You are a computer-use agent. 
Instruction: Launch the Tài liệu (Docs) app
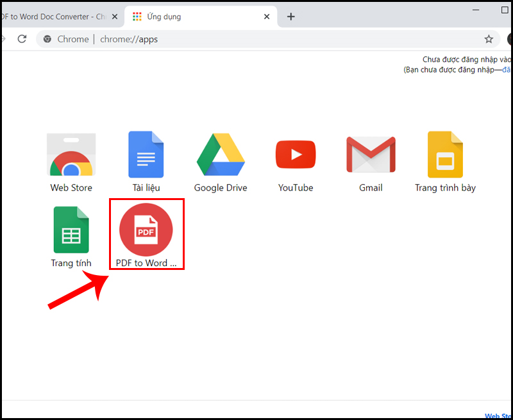pos(146,156)
